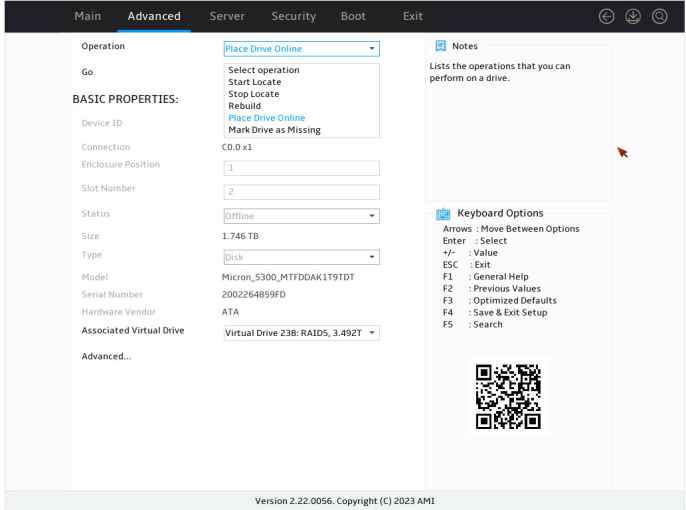This screenshot has width=686, height=510.
Task: Click the Enclosure Position field
Action: pos(301,168)
